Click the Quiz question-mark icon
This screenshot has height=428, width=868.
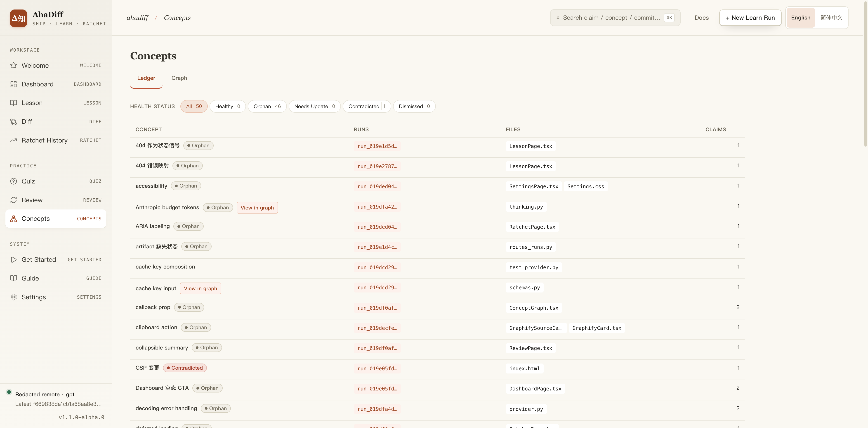coord(14,181)
